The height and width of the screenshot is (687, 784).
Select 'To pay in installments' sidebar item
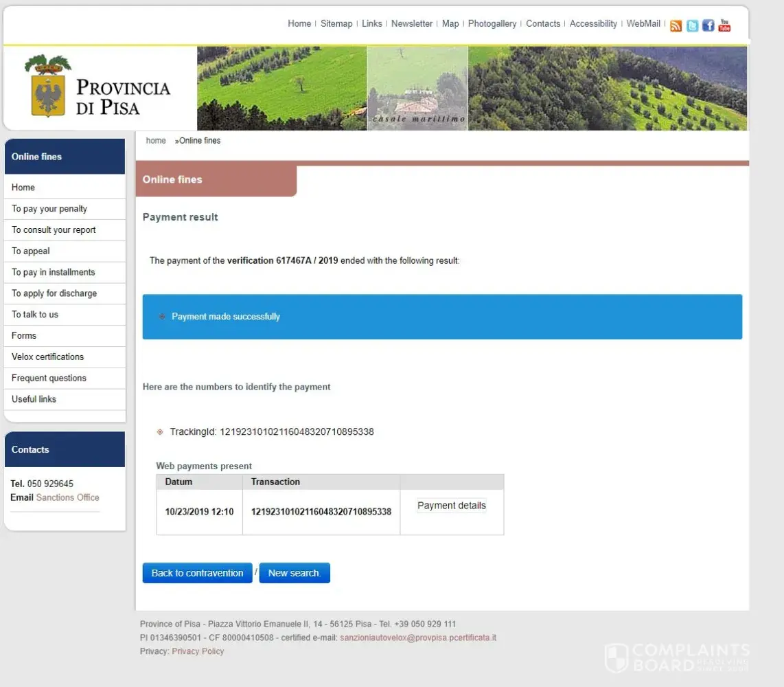[x=65, y=272]
